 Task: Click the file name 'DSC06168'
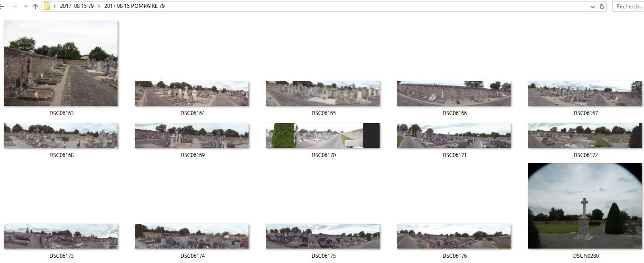(x=62, y=155)
